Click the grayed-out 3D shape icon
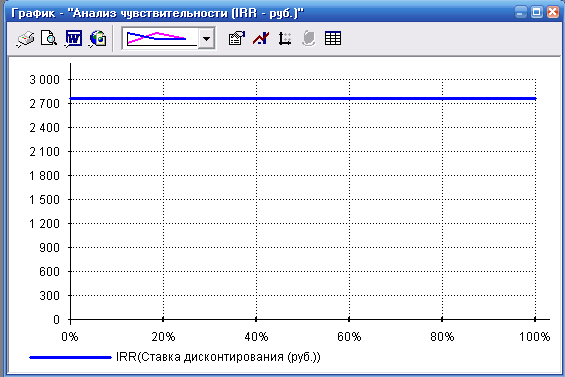This screenshot has width=565, height=377. 308,38
